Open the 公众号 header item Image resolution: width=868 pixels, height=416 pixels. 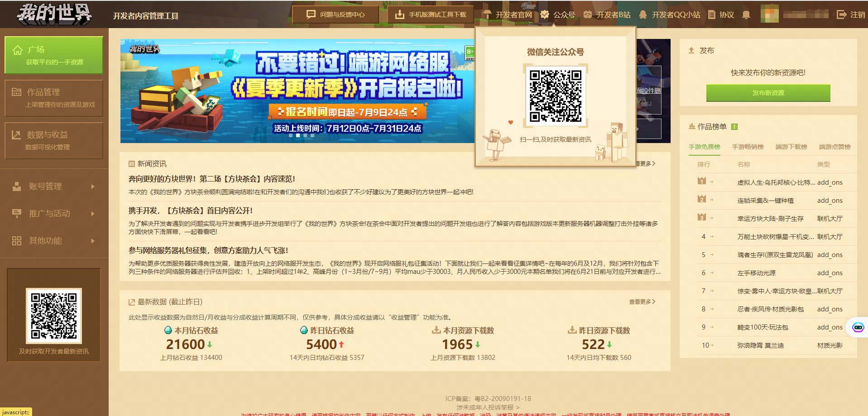558,14
